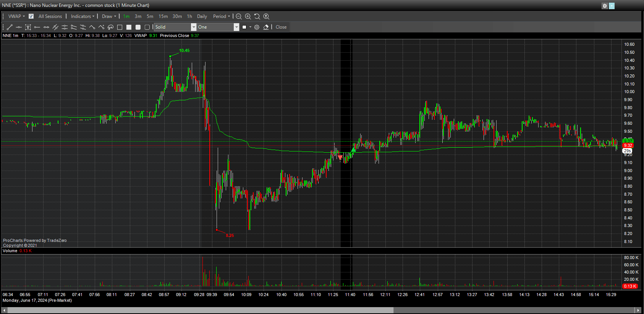644x314 pixels.
Task: Toggle the All Sessions checkbox
Action: [x=31, y=16]
